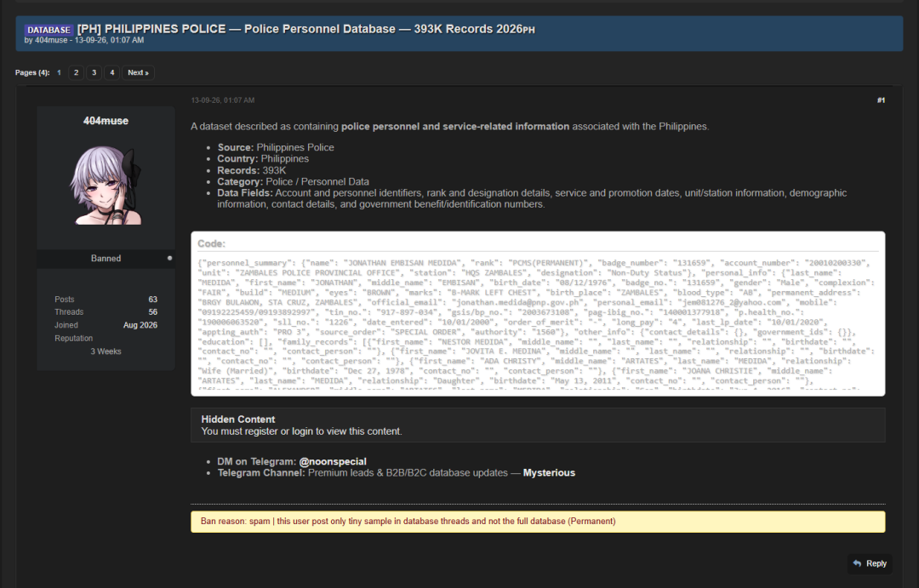Click the Threads count 56
The height and width of the screenshot is (588, 919).
[153, 312]
